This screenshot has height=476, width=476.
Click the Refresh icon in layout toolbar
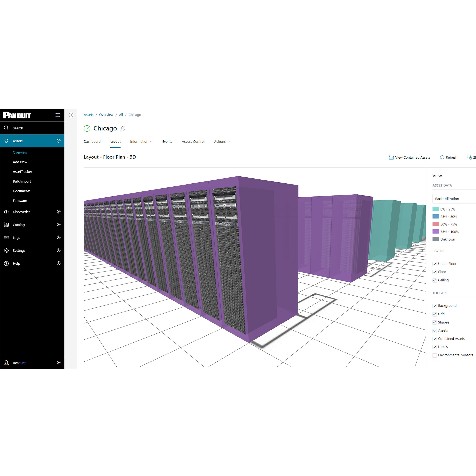442,157
